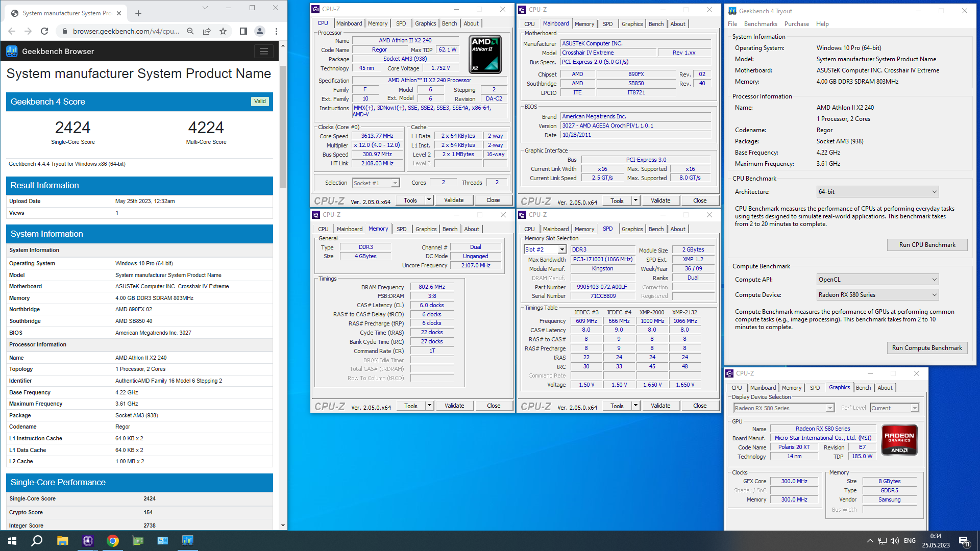Open notification center icon
This screenshot has width=980, height=551.
pyautogui.click(x=964, y=541)
